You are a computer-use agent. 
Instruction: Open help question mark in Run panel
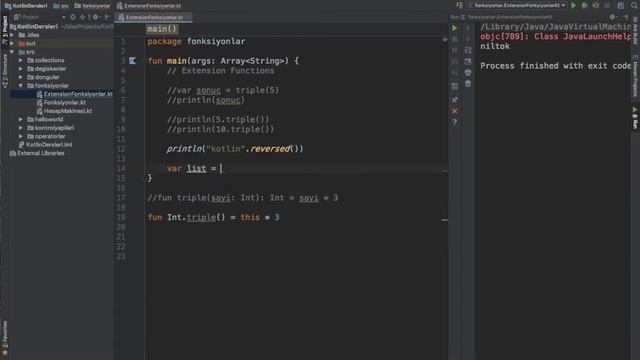click(x=454, y=122)
